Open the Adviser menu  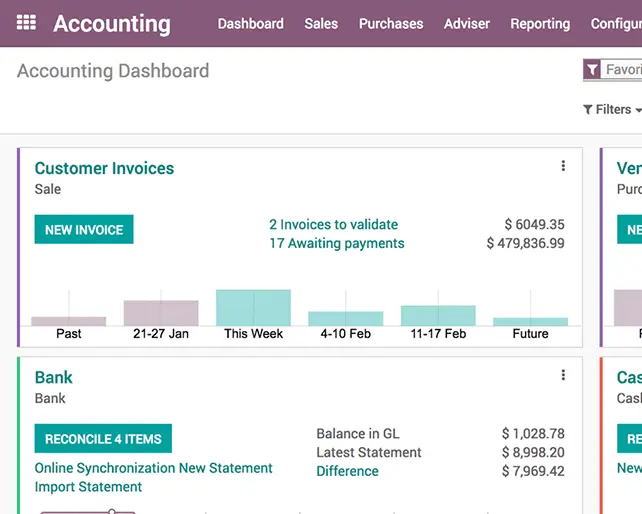[466, 23]
